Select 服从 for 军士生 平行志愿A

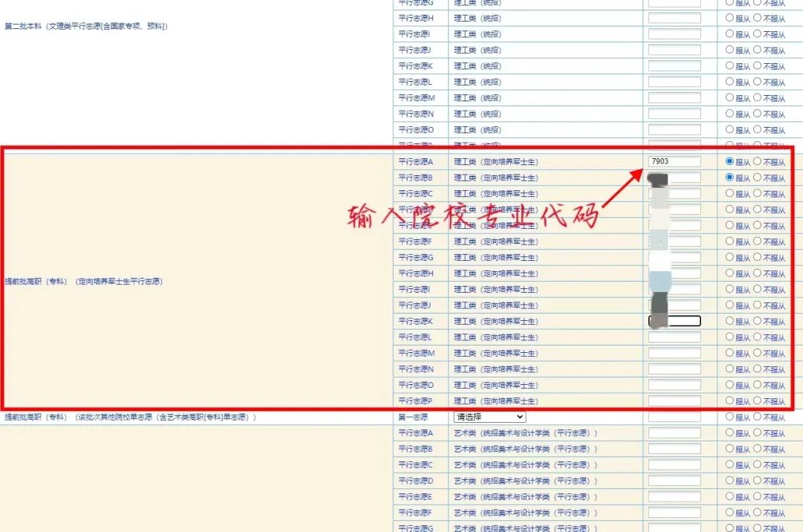(x=729, y=161)
